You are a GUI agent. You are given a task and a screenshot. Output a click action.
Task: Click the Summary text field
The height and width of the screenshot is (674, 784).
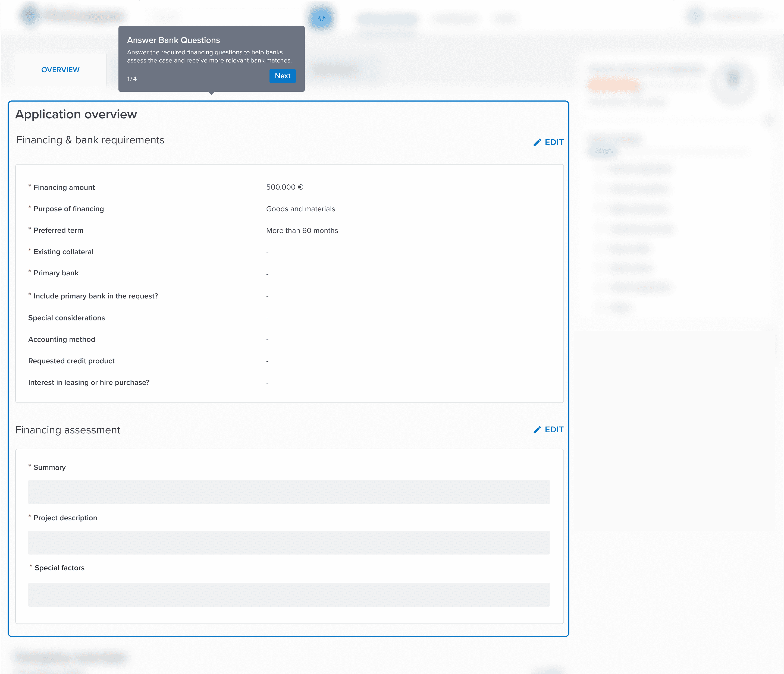point(289,492)
